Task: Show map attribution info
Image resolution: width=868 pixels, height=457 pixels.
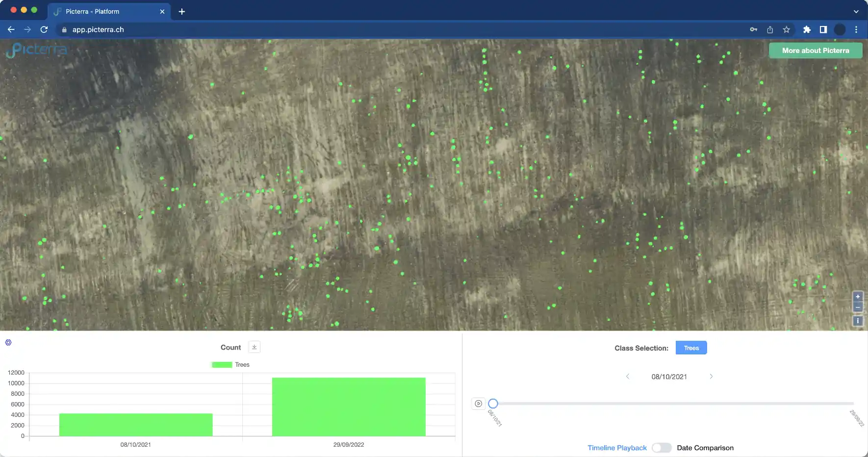Action: (858, 321)
